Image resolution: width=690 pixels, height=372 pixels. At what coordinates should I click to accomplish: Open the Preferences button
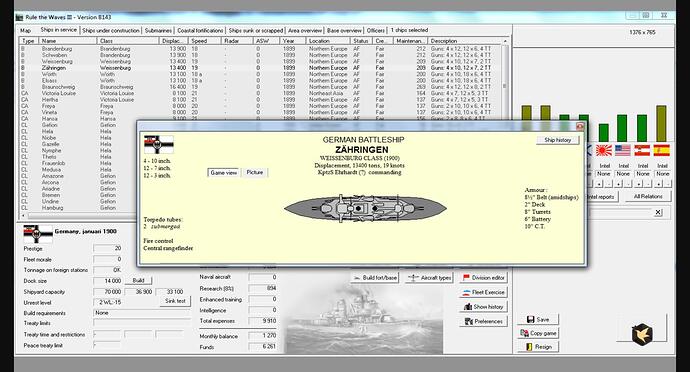click(x=483, y=321)
